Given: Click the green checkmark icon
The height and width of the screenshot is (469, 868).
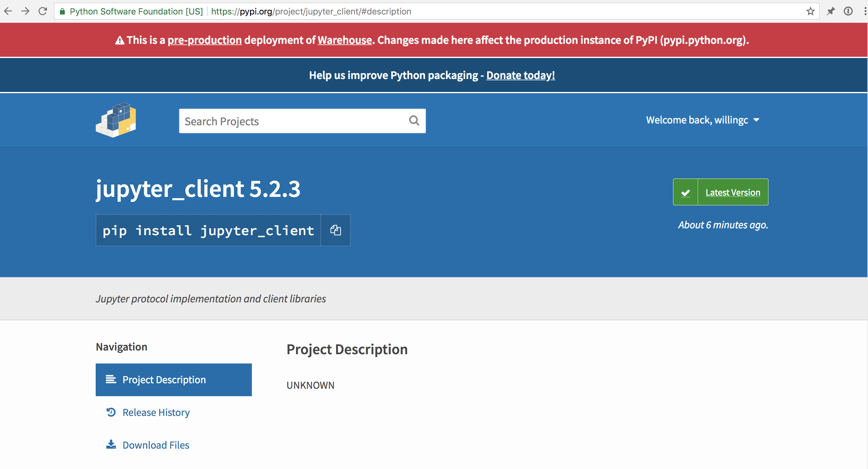Looking at the screenshot, I should (x=685, y=193).
